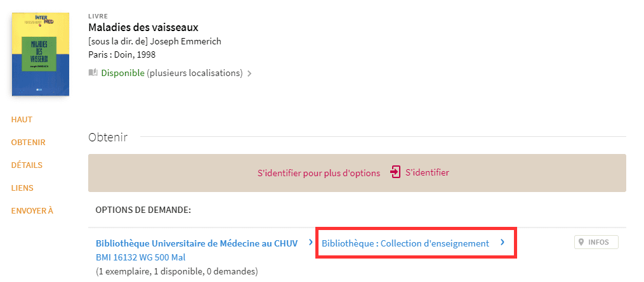
Task: Click the S'identifier sign-in link
Action: (x=427, y=172)
